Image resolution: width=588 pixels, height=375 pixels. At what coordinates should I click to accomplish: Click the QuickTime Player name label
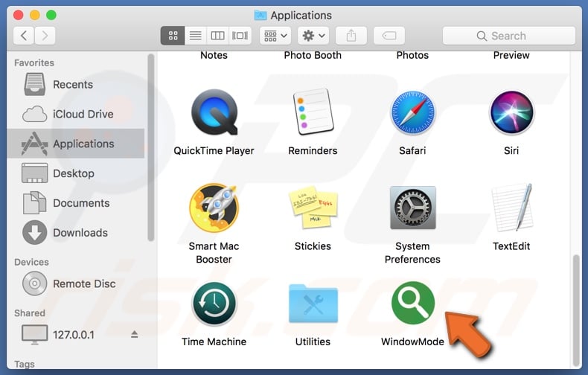click(214, 151)
